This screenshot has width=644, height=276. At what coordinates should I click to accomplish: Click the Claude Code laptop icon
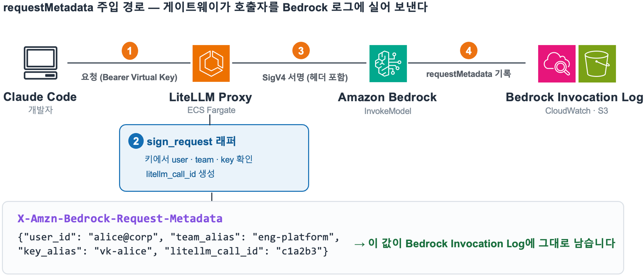41,63
